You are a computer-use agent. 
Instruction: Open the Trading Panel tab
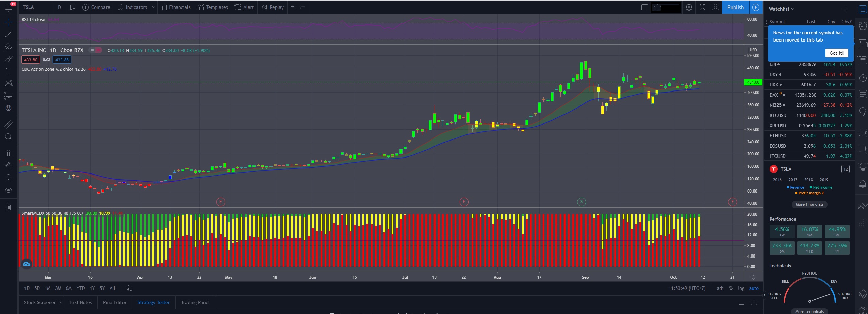(x=195, y=302)
